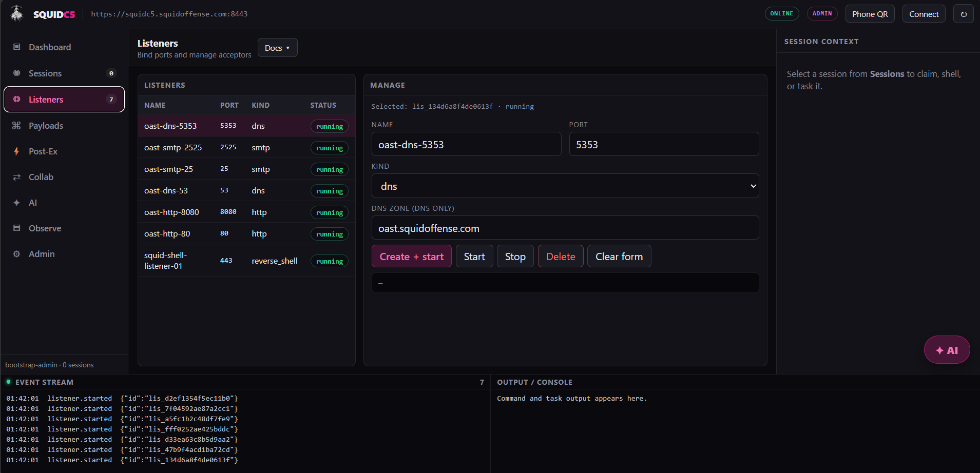Select the squid-shell-listener-01 row
Screen dimensions: 980x473
click(x=246, y=261)
